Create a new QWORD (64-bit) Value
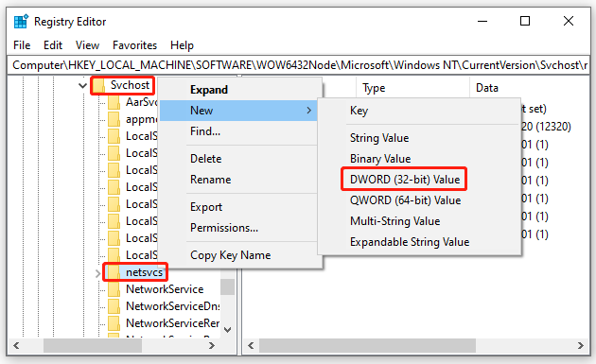The width and height of the screenshot is (596, 364). (x=419, y=200)
